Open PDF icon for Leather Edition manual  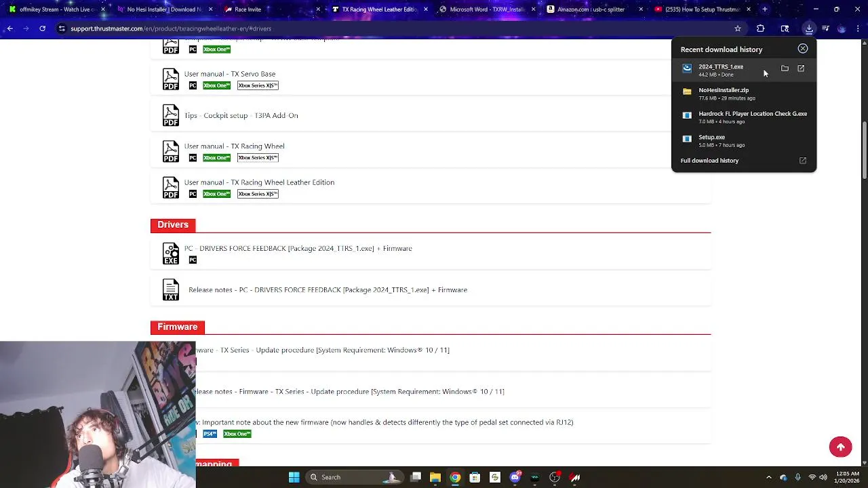click(x=171, y=188)
